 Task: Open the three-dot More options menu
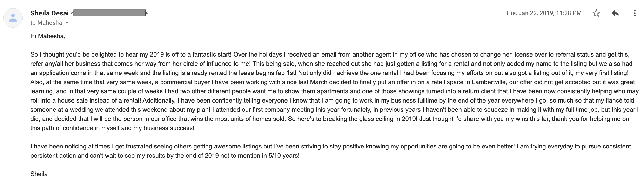[635, 13]
